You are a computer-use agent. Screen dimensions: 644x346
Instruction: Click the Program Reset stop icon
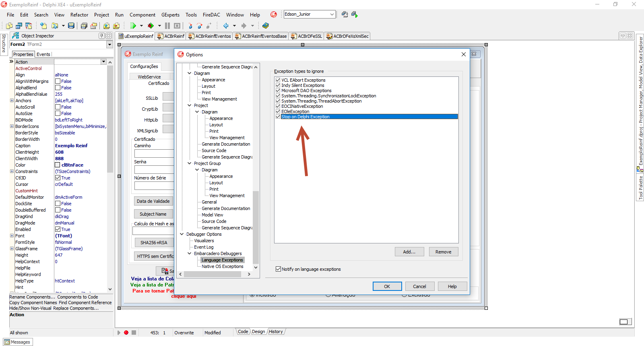[x=177, y=26]
